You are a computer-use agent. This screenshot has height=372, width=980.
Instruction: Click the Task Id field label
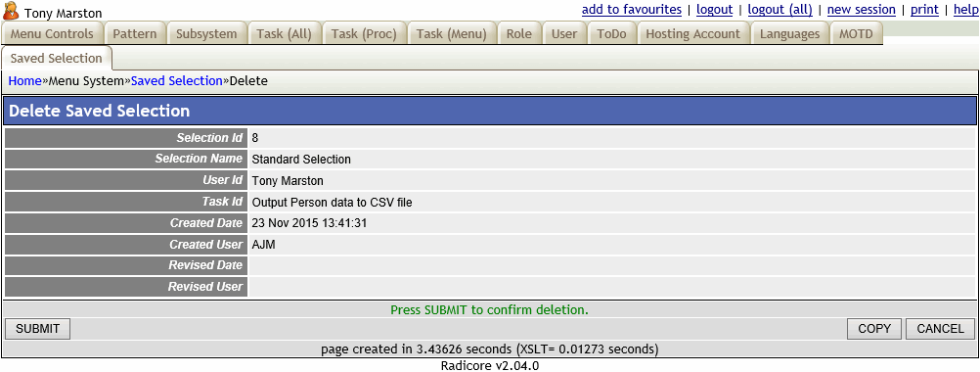pos(222,202)
